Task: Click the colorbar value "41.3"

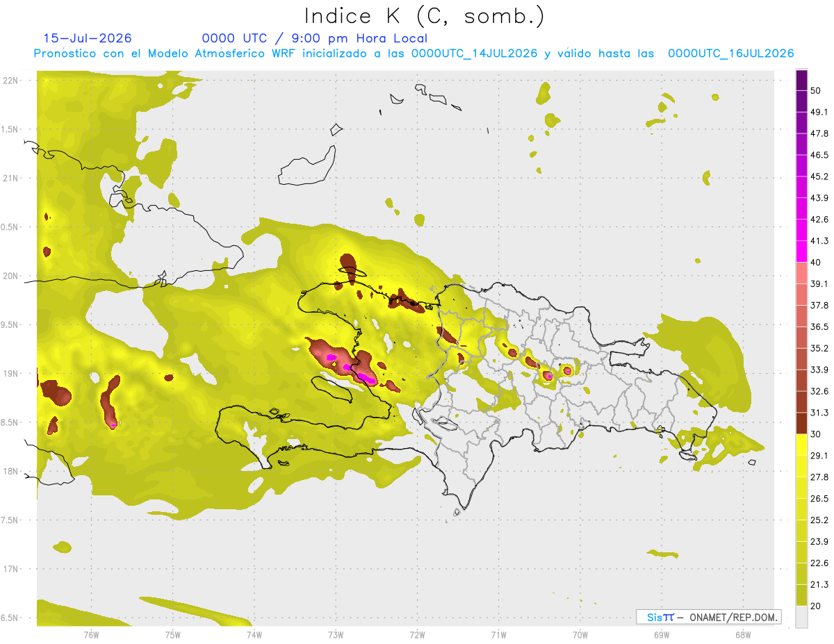Action: 819,241
